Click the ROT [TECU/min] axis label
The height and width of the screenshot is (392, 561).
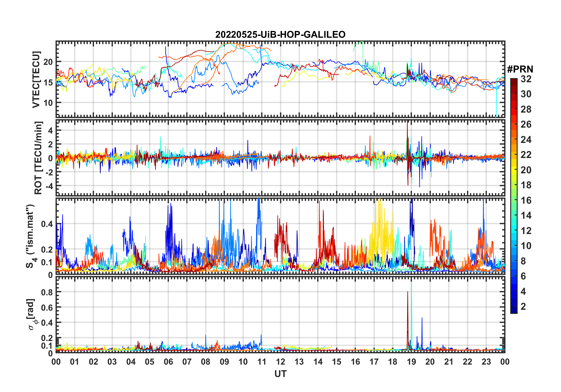(38, 158)
